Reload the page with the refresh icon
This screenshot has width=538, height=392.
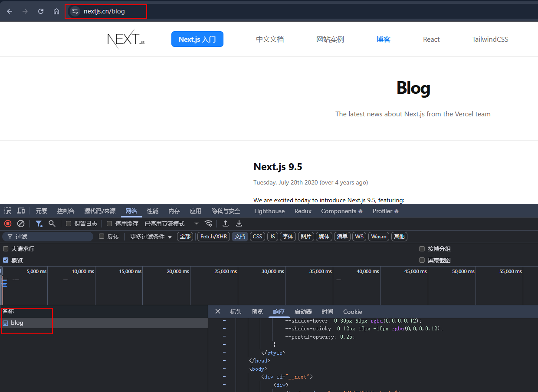[x=41, y=11]
